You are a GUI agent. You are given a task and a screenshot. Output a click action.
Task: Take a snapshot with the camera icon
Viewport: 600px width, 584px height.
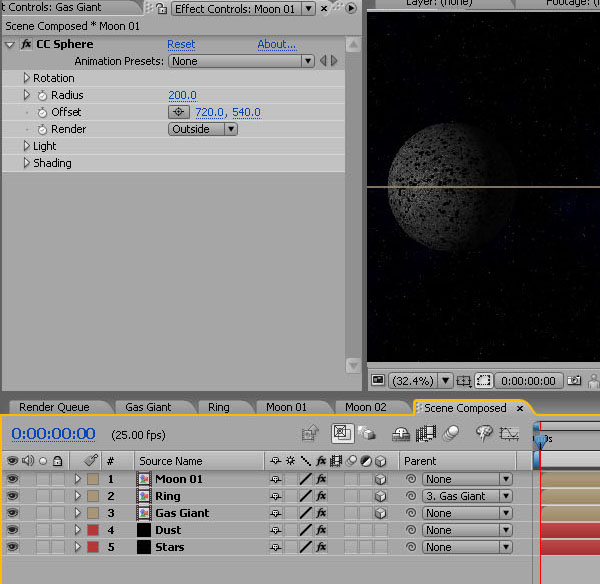coord(574,381)
